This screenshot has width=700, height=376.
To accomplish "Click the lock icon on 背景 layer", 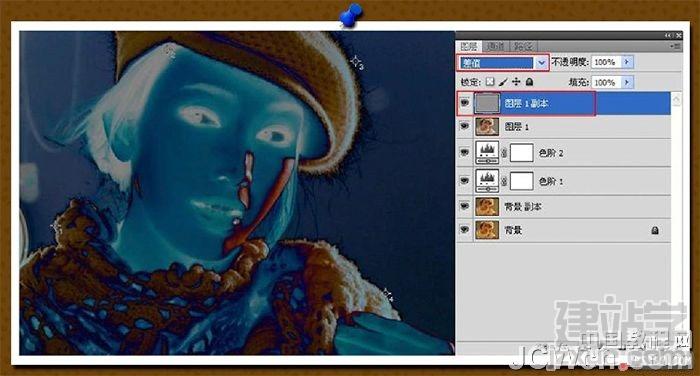I will (654, 230).
